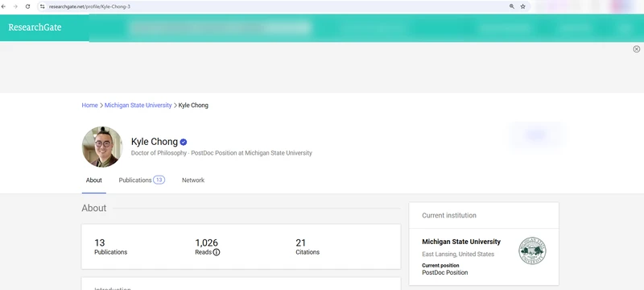Switch to the Network tab
644x290 pixels.
[193, 180]
